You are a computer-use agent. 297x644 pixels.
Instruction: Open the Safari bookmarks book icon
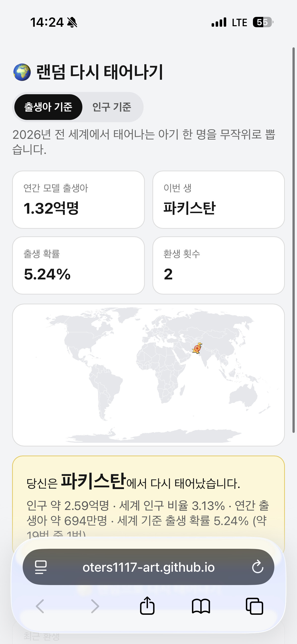click(x=201, y=606)
